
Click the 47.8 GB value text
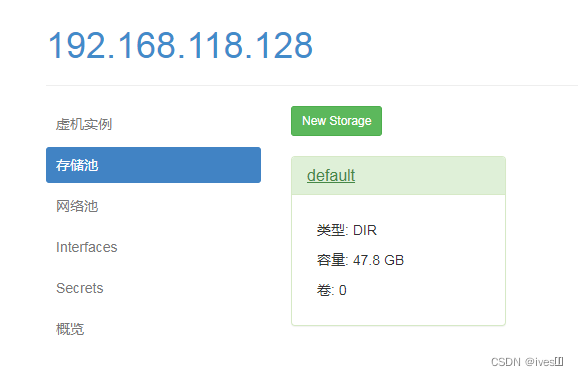tap(378, 260)
